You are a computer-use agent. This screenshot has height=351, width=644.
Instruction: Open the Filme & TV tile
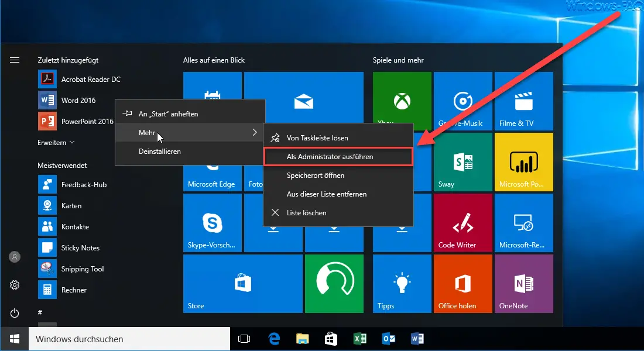[x=523, y=101]
